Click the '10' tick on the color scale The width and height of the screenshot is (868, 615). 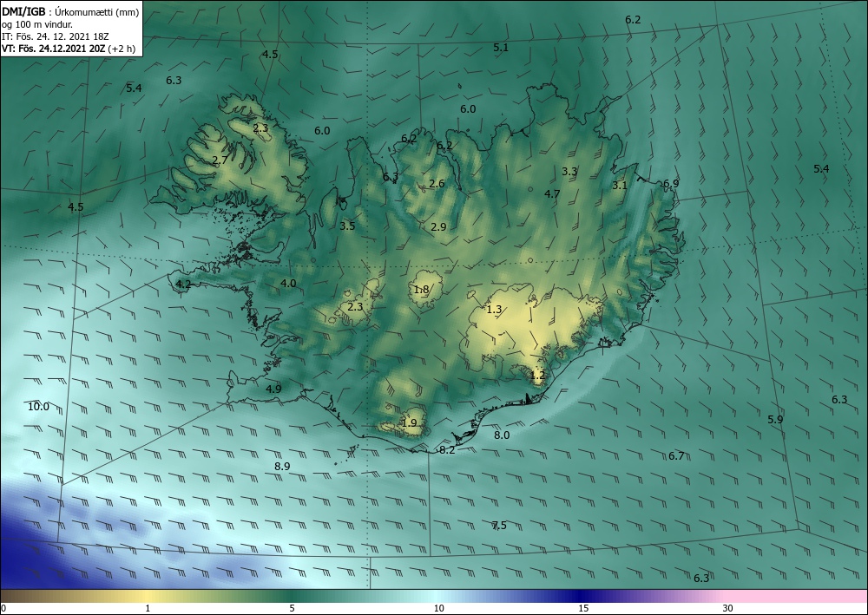pyautogui.click(x=438, y=608)
